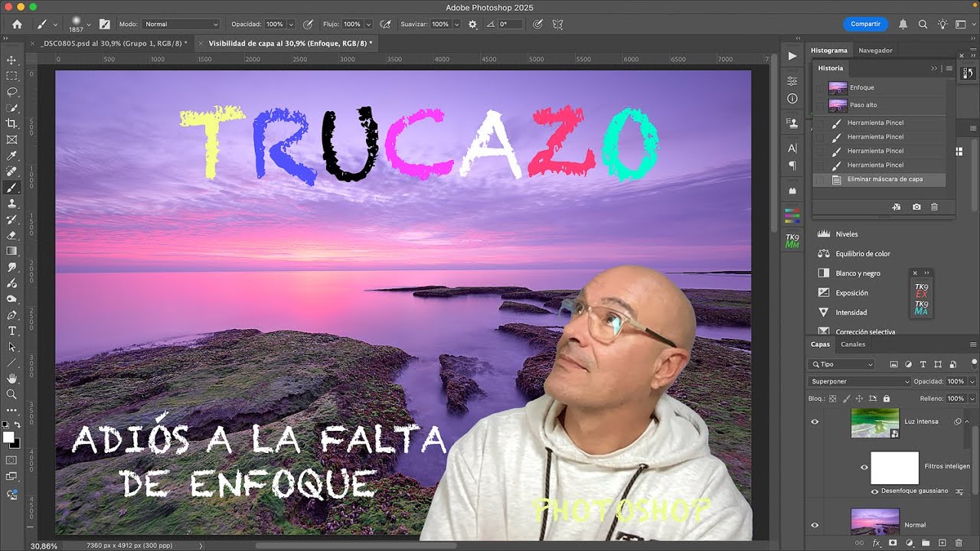Switch to Visibilidad de capa document tab
The width and height of the screenshot is (980, 551).
pyautogui.click(x=289, y=44)
